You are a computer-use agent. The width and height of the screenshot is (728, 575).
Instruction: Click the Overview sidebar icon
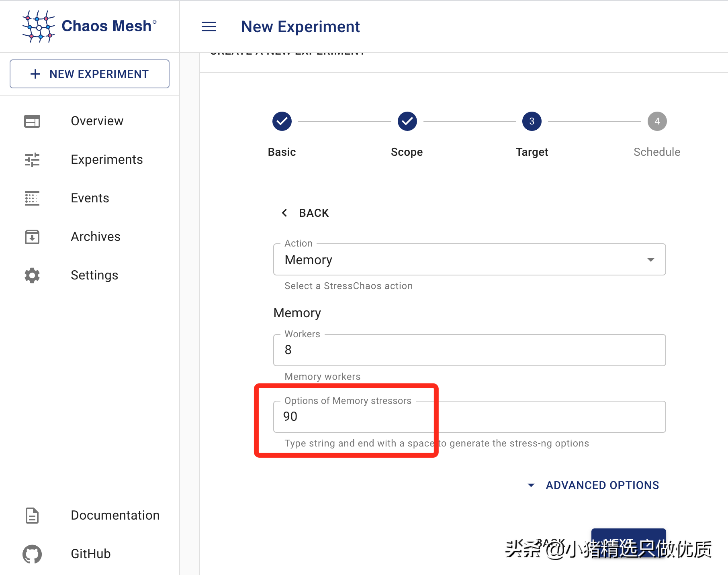(32, 121)
